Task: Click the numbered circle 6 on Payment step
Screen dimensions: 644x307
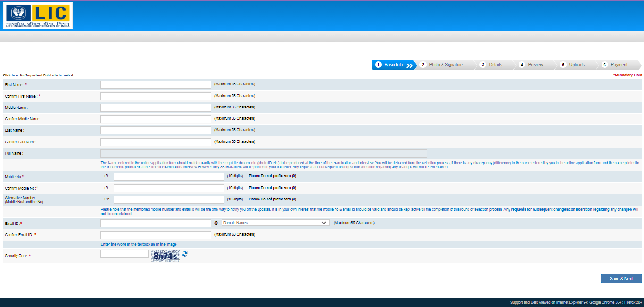Action: pos(605,65)
